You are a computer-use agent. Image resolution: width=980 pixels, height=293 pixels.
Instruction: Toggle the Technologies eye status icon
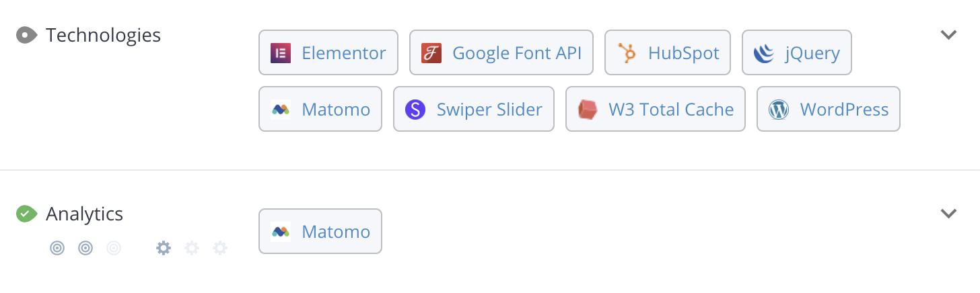pyautogui.click(x=26, y=35)
